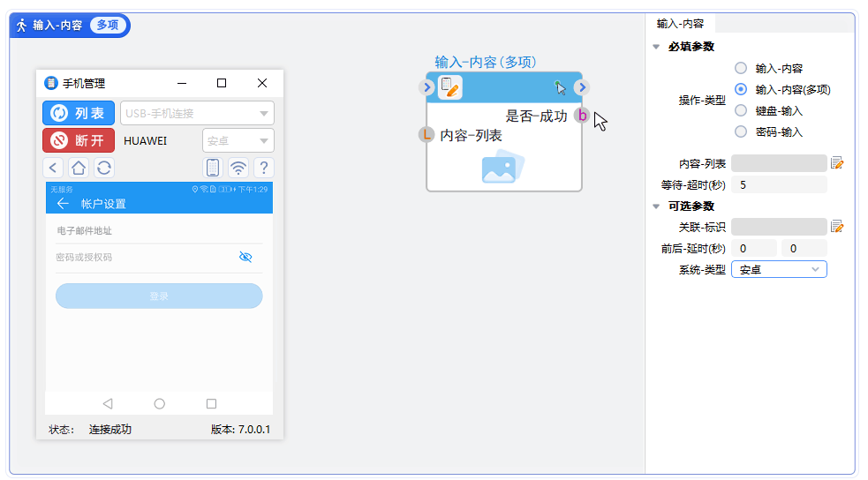Viewport: 868px width, 480px height.
Task: Switch to the 输入-内容 properties tab
Action: [680, 24]
